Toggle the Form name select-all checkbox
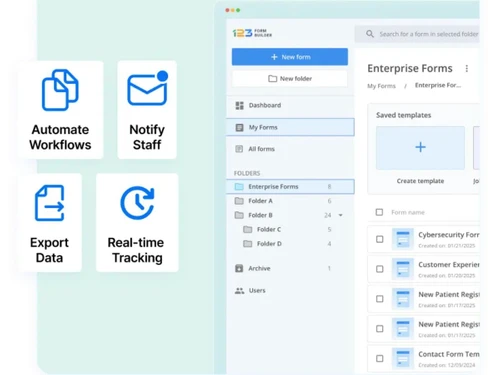The width and height of the screenshot is (500, 375). click(379, 212)
